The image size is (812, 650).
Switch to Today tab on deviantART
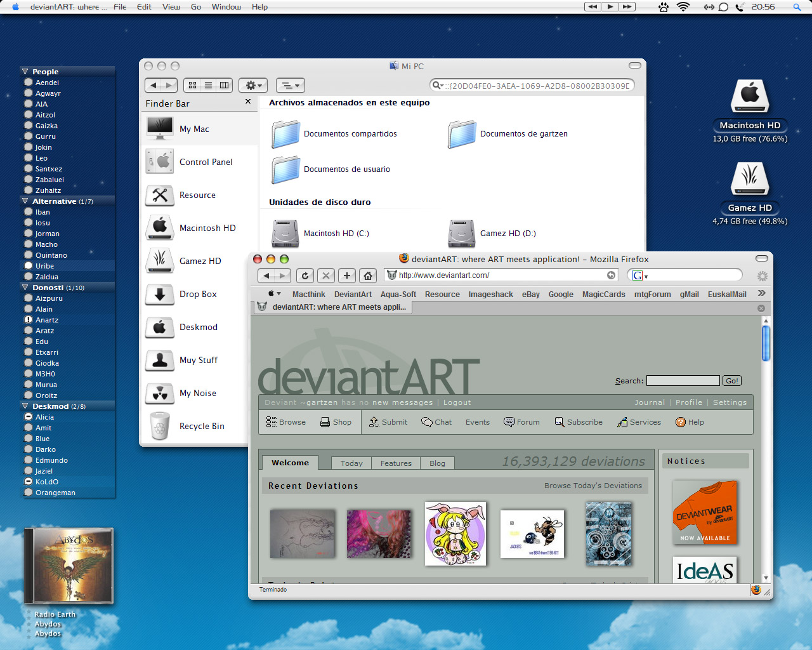click(351, 463)
